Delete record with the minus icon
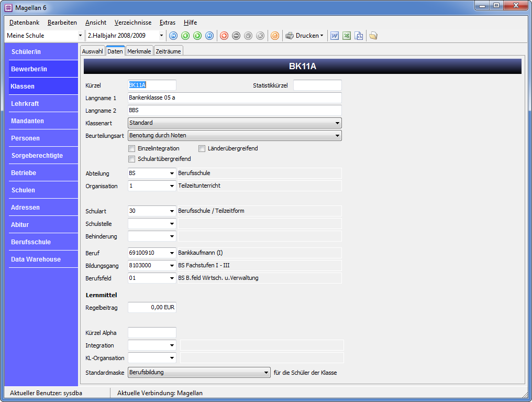The height and width of the screenshot is (402, 532). click(x=236, y=36)
